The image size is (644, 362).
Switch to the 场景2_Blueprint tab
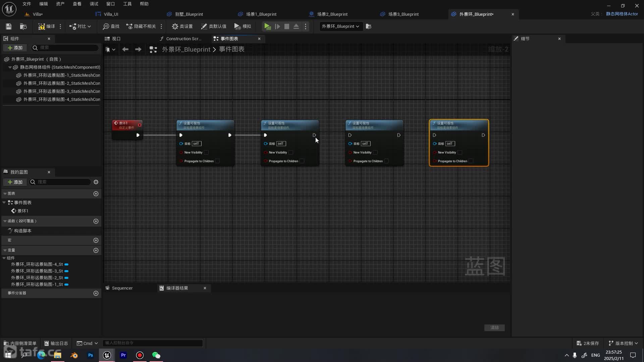tap(332, 14)
